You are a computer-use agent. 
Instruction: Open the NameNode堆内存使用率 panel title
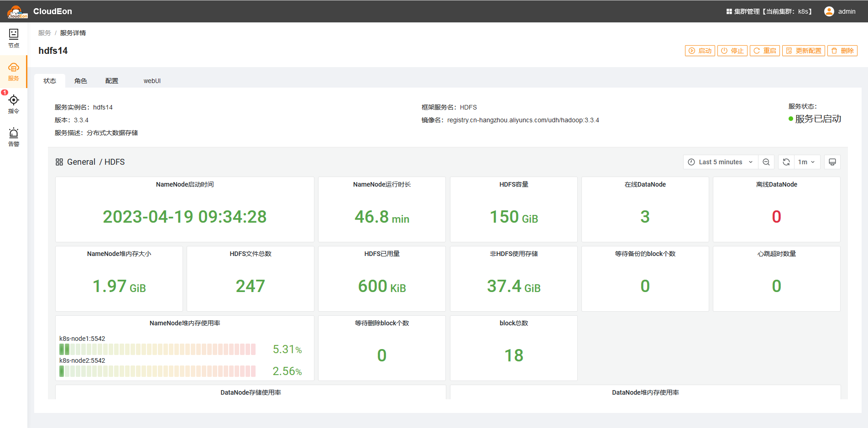[185, 323]
